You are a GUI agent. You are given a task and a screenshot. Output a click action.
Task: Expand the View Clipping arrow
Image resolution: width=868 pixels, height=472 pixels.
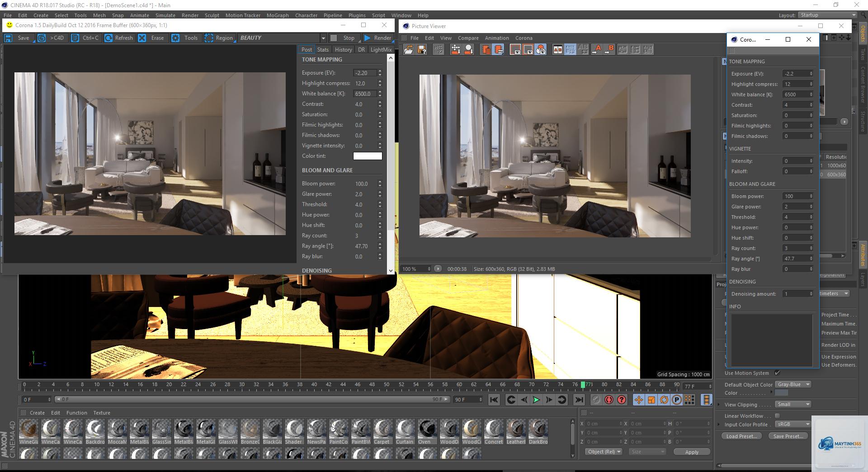click(x=719, y=405)
